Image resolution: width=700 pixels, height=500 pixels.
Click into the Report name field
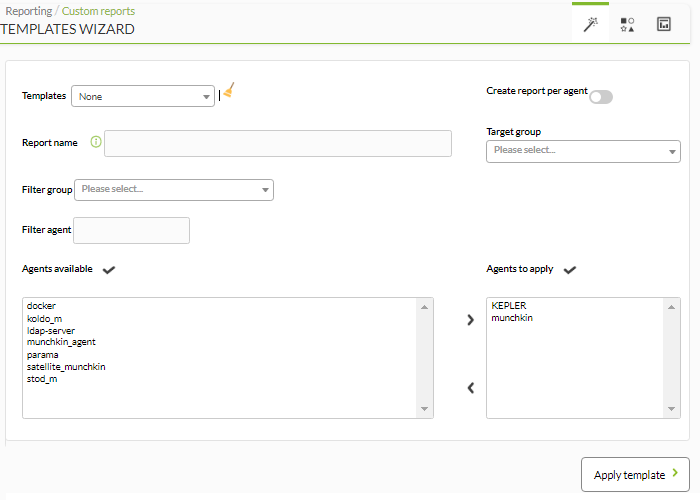(x=278, y=143)
